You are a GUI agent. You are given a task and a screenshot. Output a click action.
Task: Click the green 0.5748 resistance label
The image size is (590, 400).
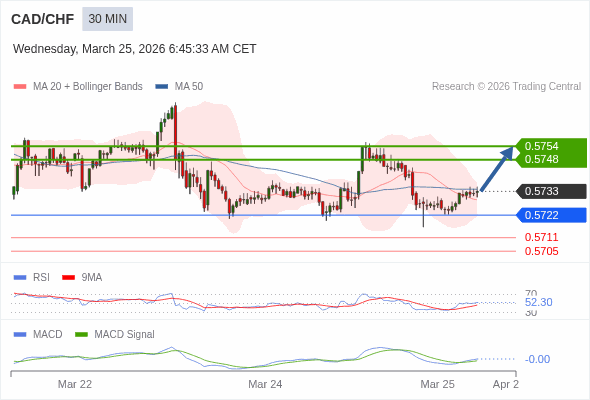click(541, 159)
